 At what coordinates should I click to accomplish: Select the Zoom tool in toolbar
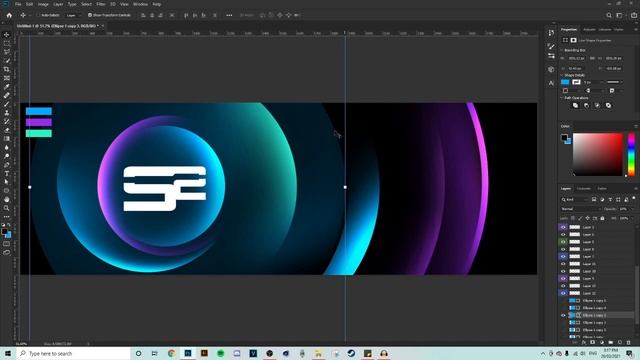7,208
